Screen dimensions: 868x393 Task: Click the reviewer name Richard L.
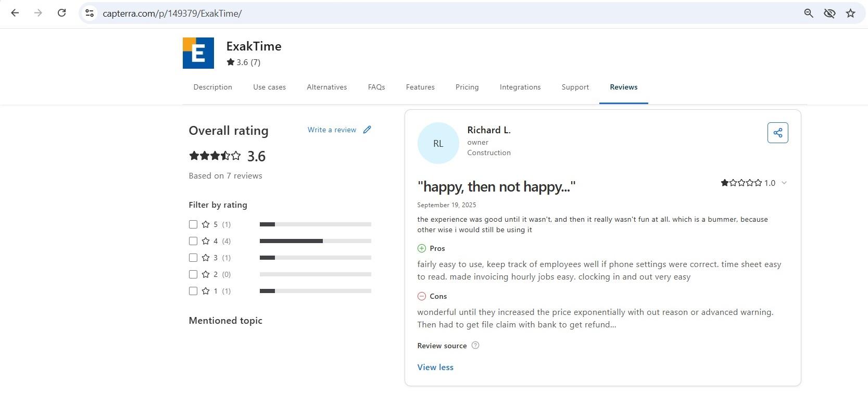(x=489, y=130)
